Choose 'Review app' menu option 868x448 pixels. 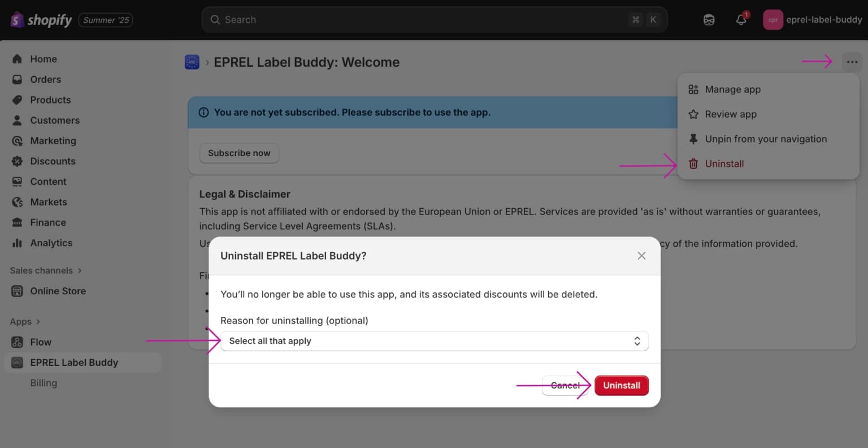click(731, 114)
